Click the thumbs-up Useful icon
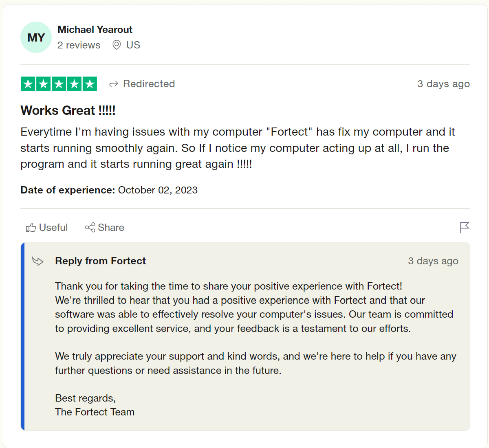Screen dimensions: 489x448 [x=31, y=228]
